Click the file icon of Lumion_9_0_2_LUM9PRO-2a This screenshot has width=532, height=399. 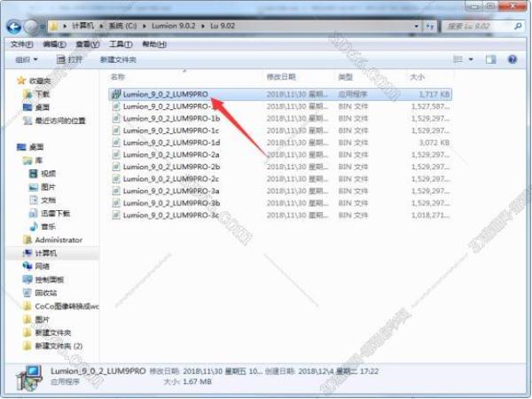coord(116,154)
